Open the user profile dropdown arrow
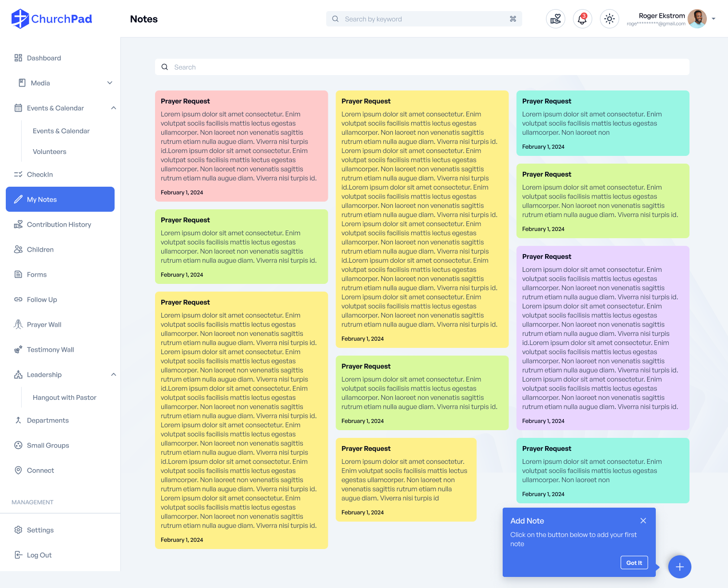The image size is (728, 588). pos(714,19)
